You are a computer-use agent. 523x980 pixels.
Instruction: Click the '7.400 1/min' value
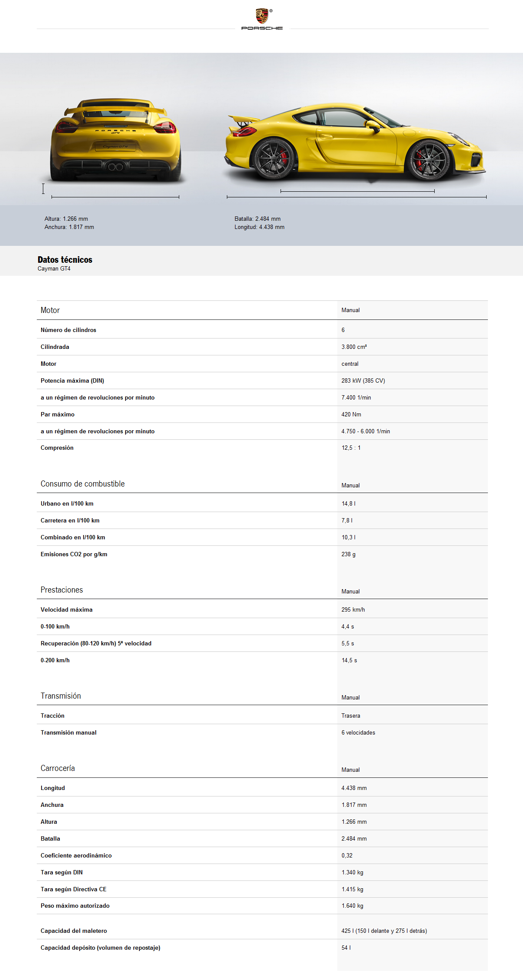tap(356, 398)
